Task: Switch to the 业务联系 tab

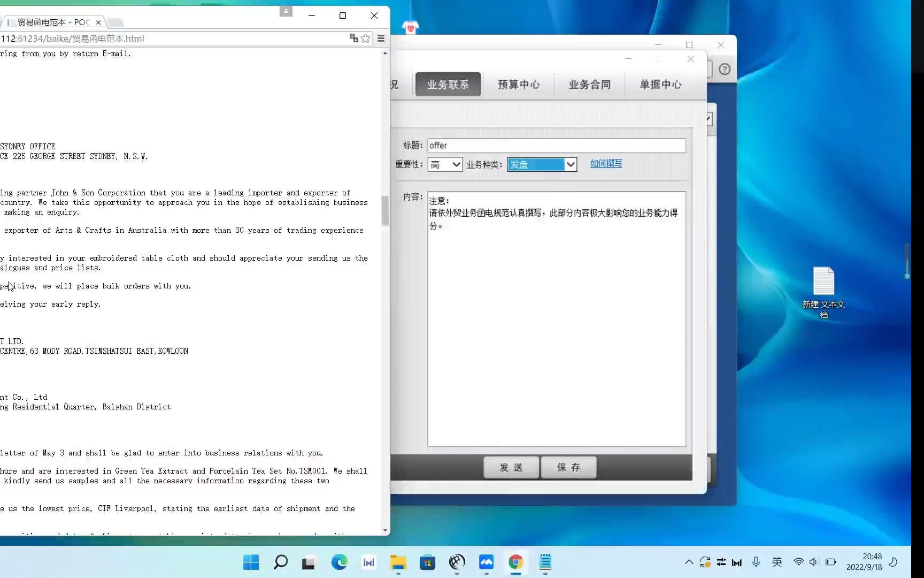Action: pyautogui.click(x=448, y=85)
